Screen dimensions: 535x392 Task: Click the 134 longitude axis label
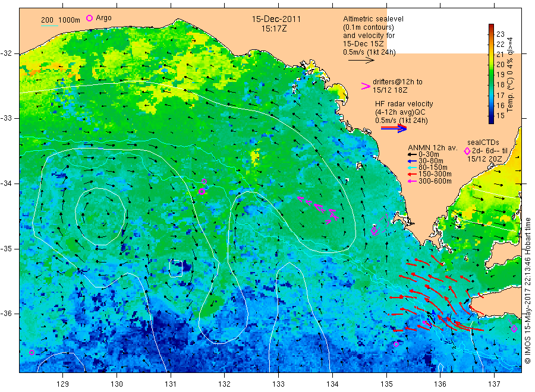pos(332,384)
